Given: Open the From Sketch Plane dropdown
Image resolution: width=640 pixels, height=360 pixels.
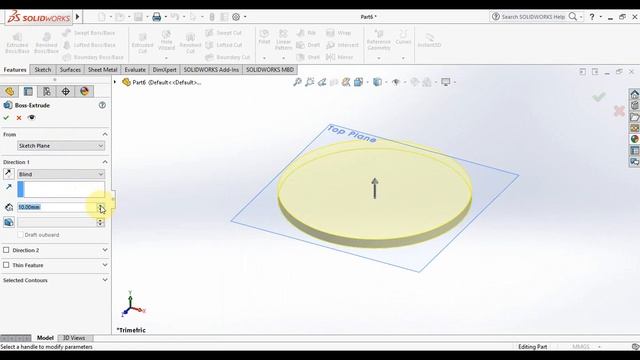Looking at the screenshot, I should (61, 146).
